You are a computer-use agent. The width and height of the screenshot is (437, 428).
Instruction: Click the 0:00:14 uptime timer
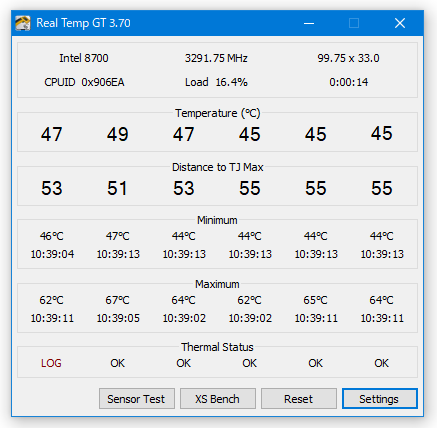point(349,82)
